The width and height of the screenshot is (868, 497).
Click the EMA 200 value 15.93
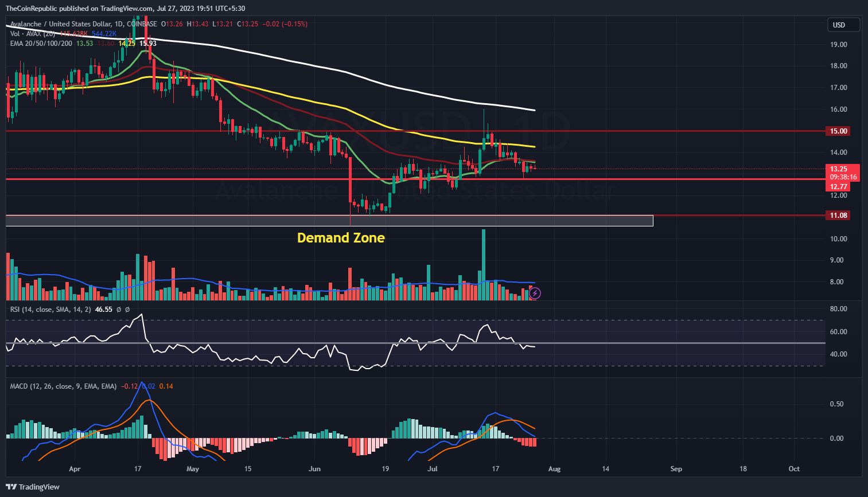coord(148,44)
